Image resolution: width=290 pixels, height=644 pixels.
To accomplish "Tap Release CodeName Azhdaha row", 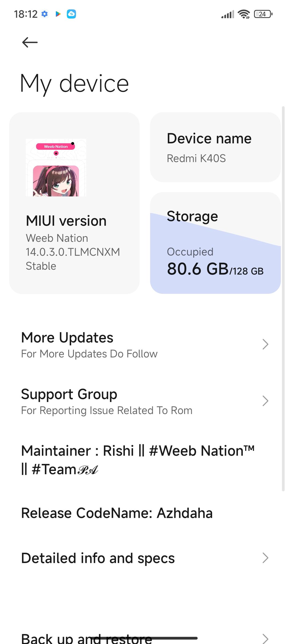I will coord(117,513).
